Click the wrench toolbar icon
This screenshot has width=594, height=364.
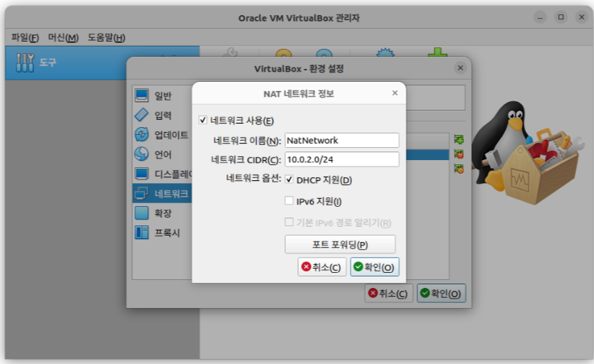point(231,52)
